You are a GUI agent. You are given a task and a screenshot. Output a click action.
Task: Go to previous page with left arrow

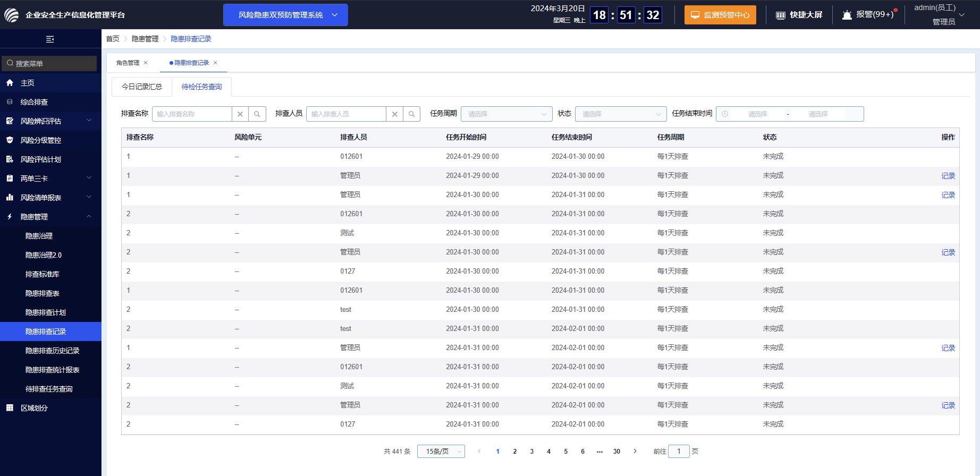[479, 451]
